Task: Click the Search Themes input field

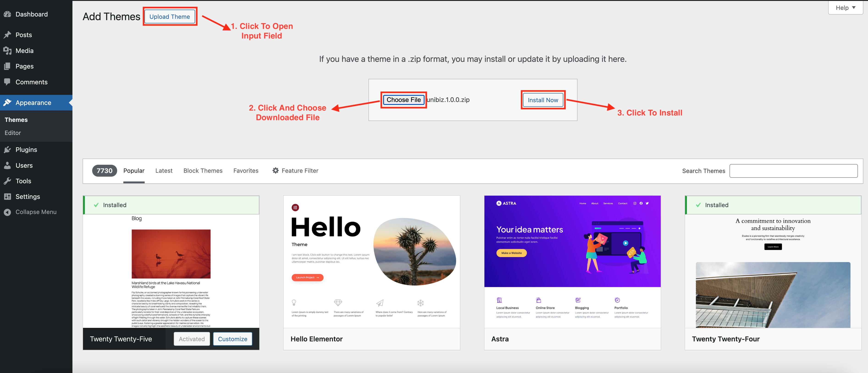Action: tap(793, 171)
